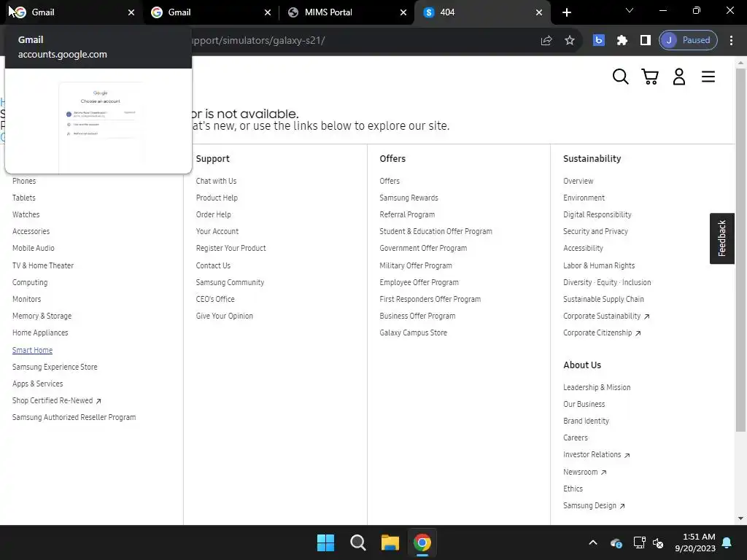Visit Corporate Sustainability external link
Screen dimensions: 747x560
606,316
